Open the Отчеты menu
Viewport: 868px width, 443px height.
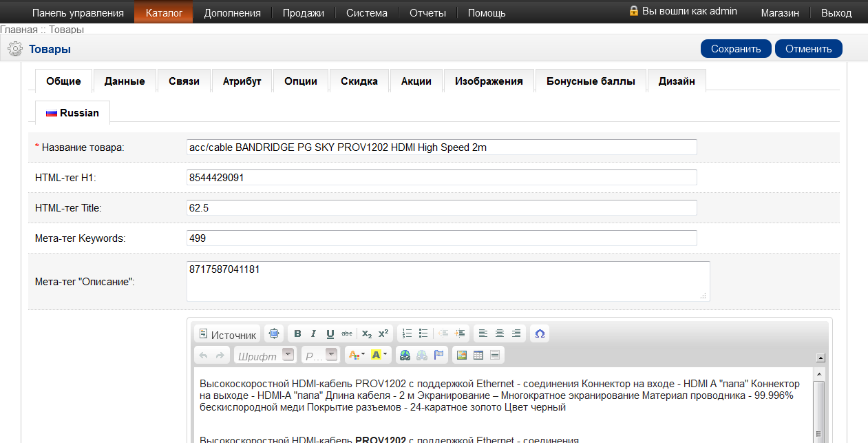tap(427, 13)
